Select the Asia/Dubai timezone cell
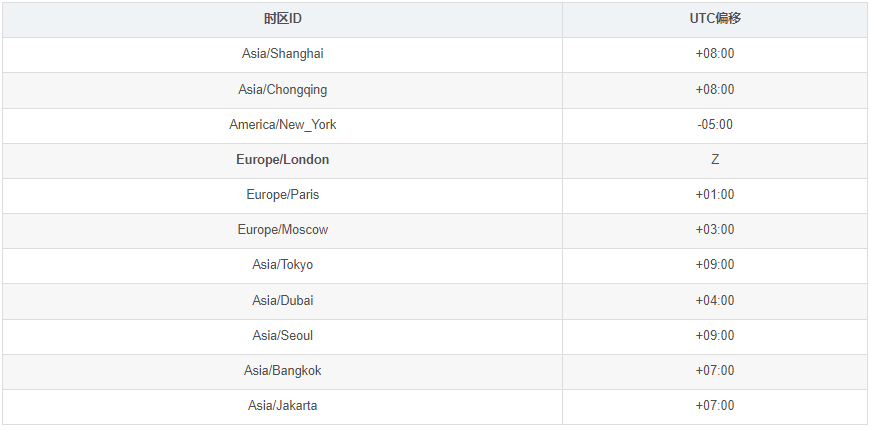Screen dimensions: 870x431 point(283,301)
